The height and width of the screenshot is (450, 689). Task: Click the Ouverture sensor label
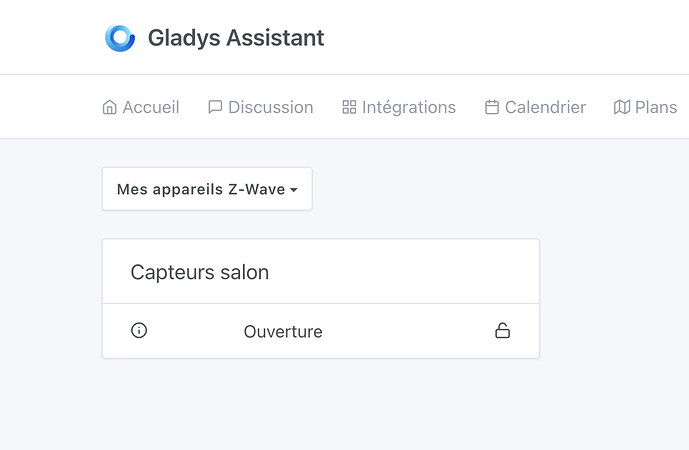[283, 331]
